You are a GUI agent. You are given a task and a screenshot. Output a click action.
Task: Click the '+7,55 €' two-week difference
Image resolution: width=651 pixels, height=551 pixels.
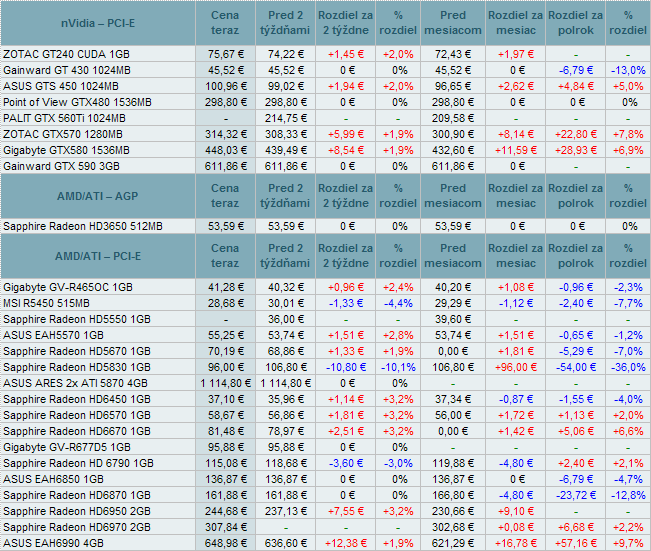coord(346,511)
